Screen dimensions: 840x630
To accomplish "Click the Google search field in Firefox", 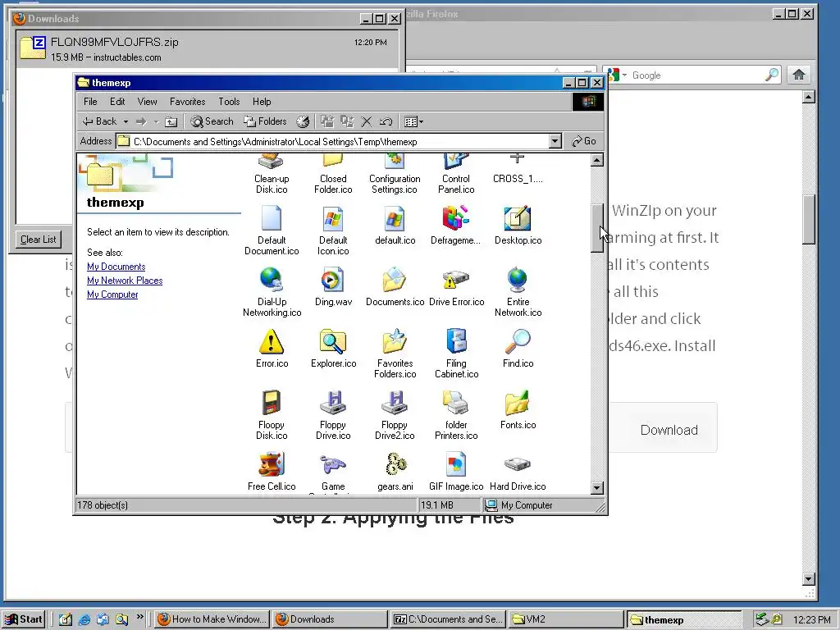I will 696,75.
